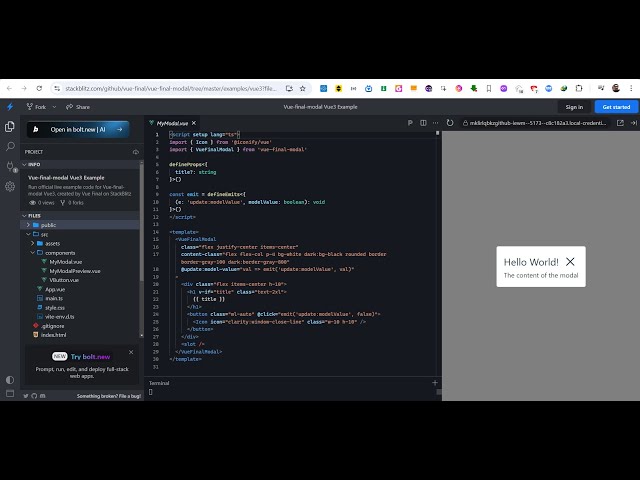This screenshot has height=480, width=640.
Task: Open the Ports plug icon in sidebar
Action: (10, 166)
